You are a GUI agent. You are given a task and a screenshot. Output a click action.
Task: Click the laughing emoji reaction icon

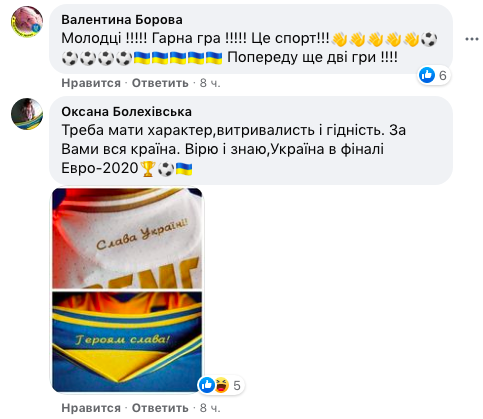point(222,385)
